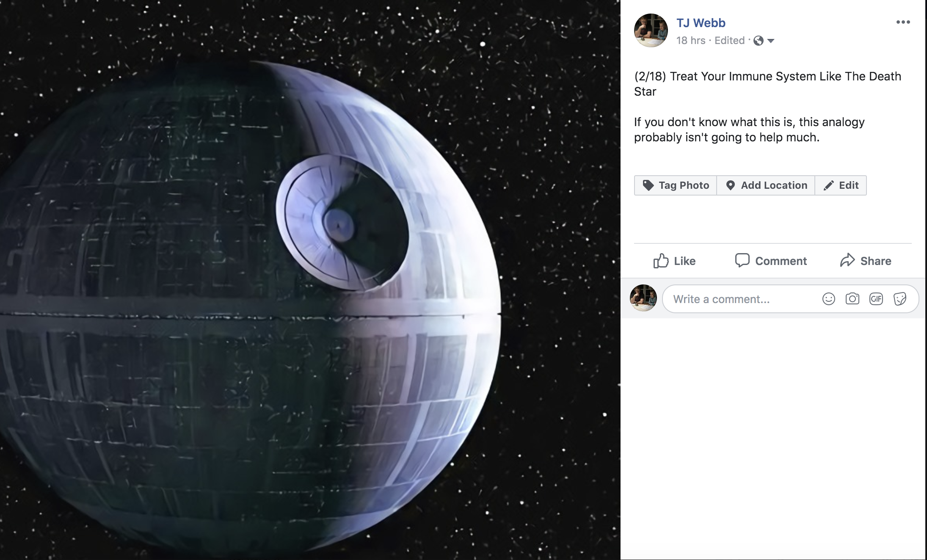Click the Comment speech bubble icon
This screenshot has width=927, height=560.
742,260
